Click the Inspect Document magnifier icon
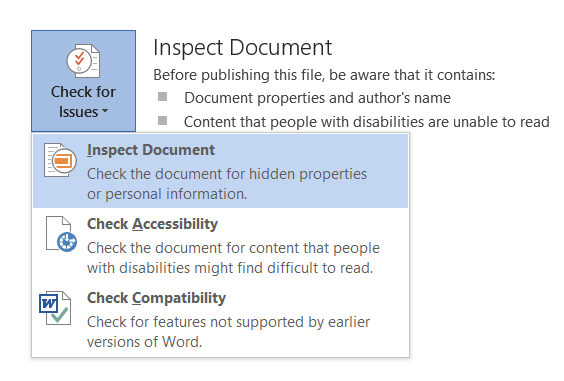Screen dimensions: 564x381 60,160
